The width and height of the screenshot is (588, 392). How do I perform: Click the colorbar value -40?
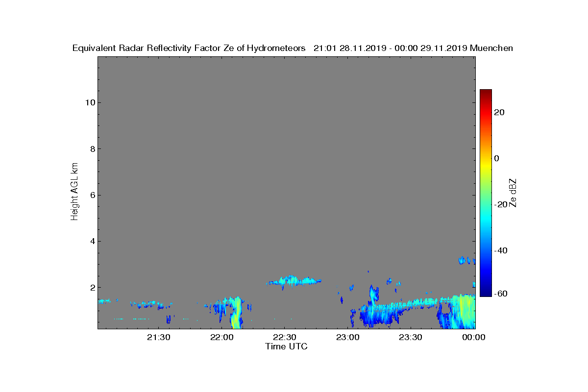coord(500,250)
